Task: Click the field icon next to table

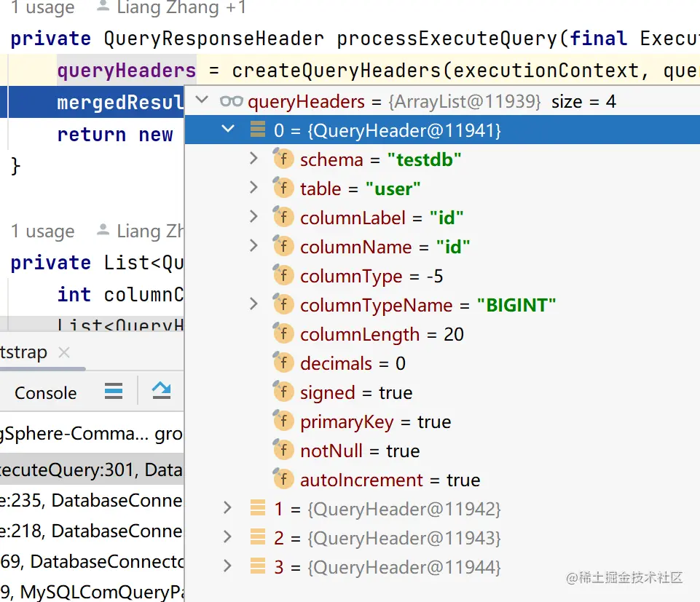Action: tap(283, 188)
